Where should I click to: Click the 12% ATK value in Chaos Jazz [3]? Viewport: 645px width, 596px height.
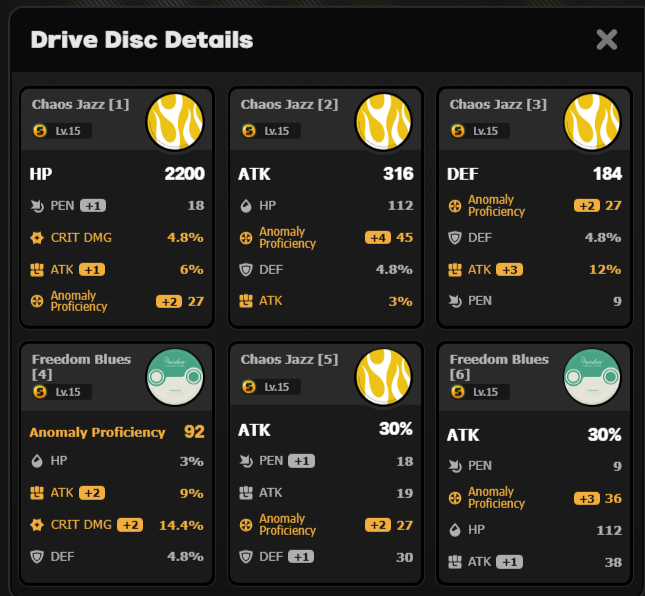point(605,270)
